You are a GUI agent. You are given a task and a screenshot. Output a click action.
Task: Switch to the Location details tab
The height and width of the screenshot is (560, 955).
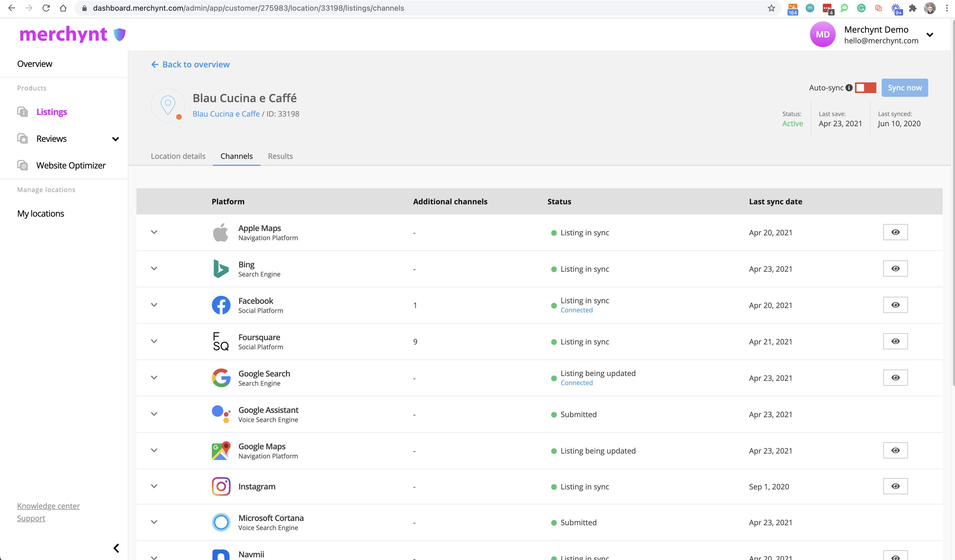(178, 156)
